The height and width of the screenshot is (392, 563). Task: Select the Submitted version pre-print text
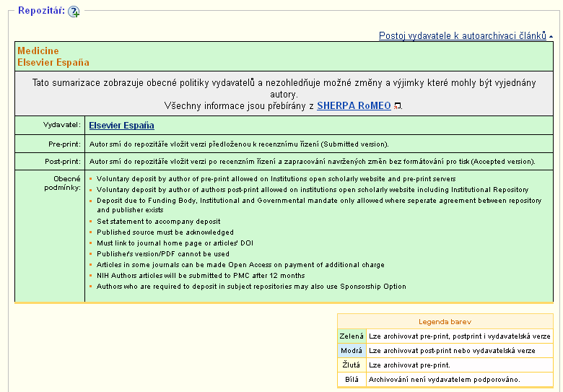pyautogui.click(x=239, y=144)
